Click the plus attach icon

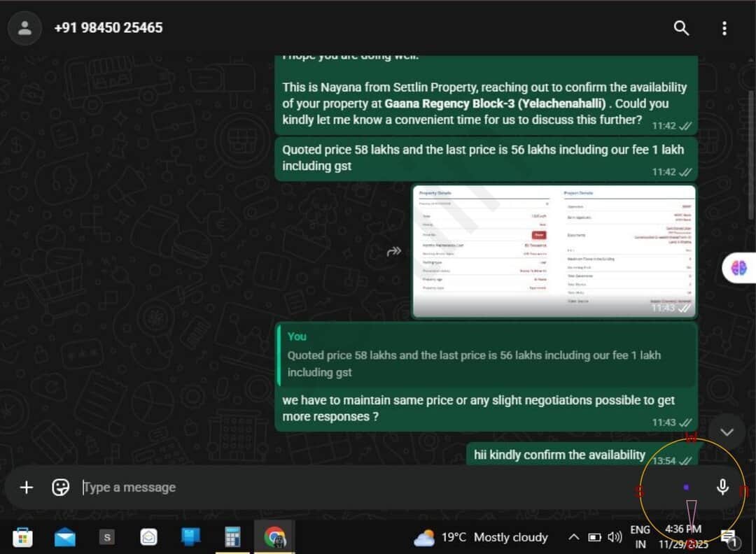coord(26,488)
